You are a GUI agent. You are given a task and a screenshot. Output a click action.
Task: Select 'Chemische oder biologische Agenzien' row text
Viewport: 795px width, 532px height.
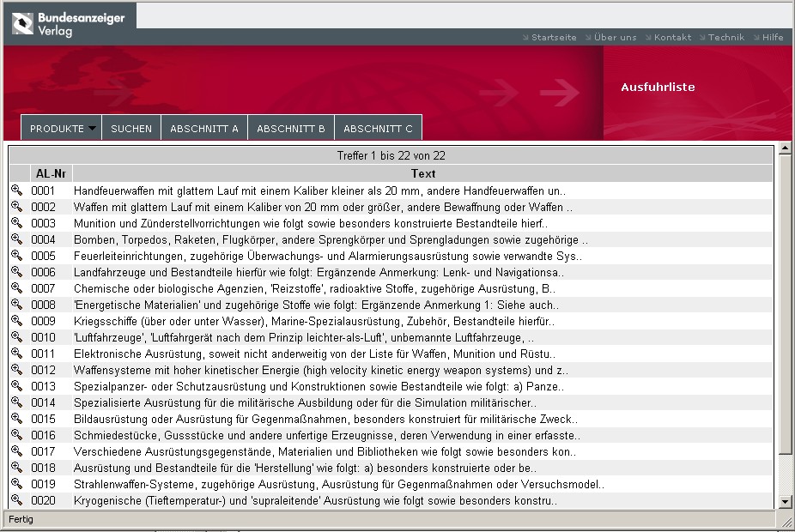314,289
